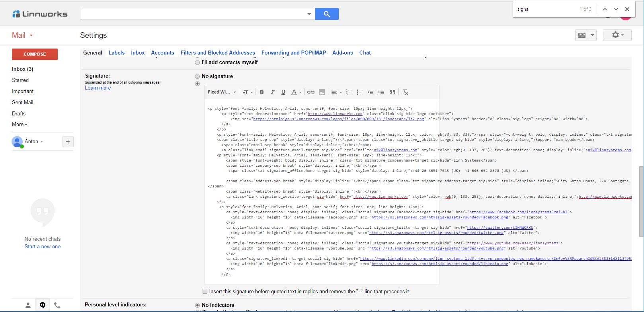Remove formatting from signature text

coord(405,92)
